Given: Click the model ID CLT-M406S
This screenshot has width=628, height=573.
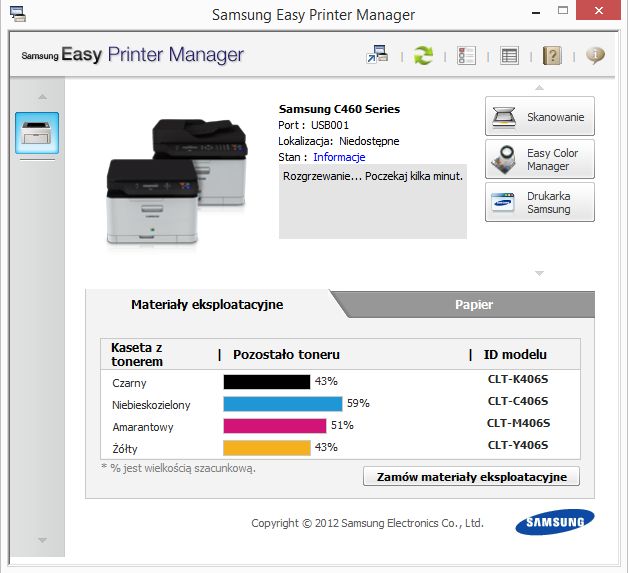Looking at the screenshot, I should coord(518,423).
